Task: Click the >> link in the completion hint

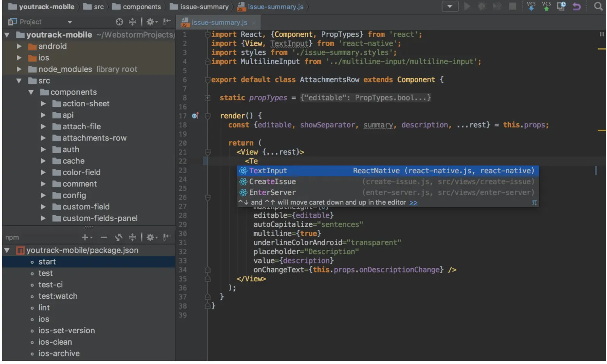Action: (413, 203)
